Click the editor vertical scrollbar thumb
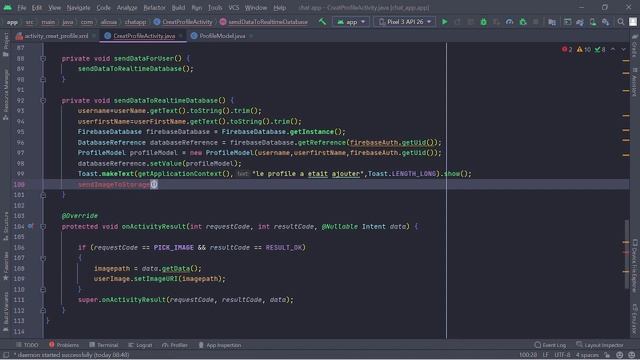Screen dimensions: 640x360 pos(627,255)
